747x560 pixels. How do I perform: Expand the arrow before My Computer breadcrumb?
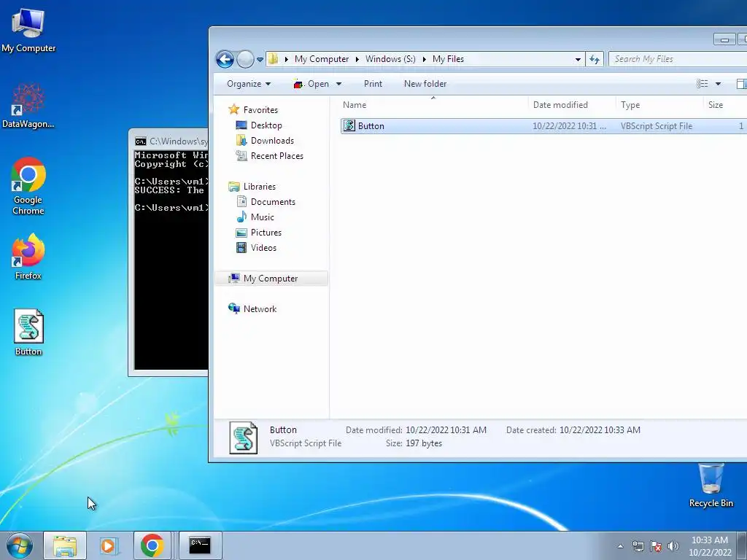tap(286, 59)
